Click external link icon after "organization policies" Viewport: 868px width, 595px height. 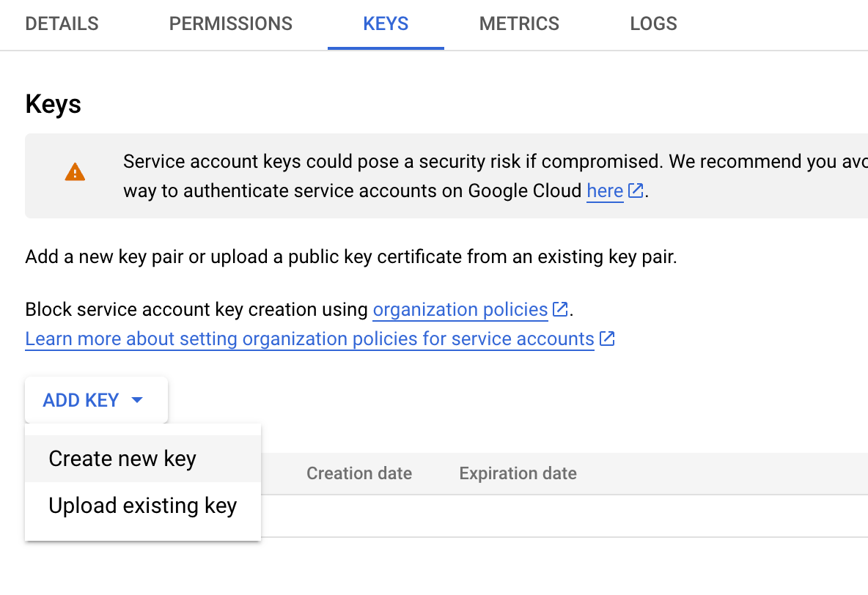pos(561,309)
